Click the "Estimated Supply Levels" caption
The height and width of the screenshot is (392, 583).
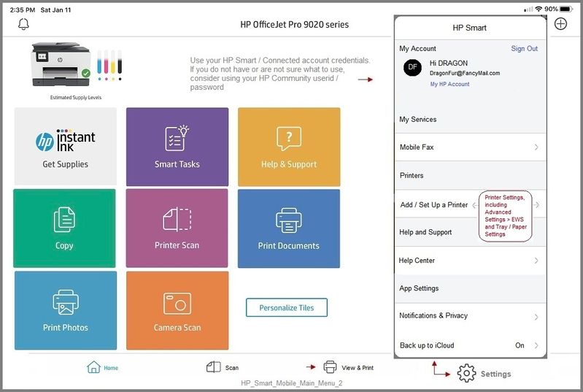pyautogui.click(x=76, y=97)
